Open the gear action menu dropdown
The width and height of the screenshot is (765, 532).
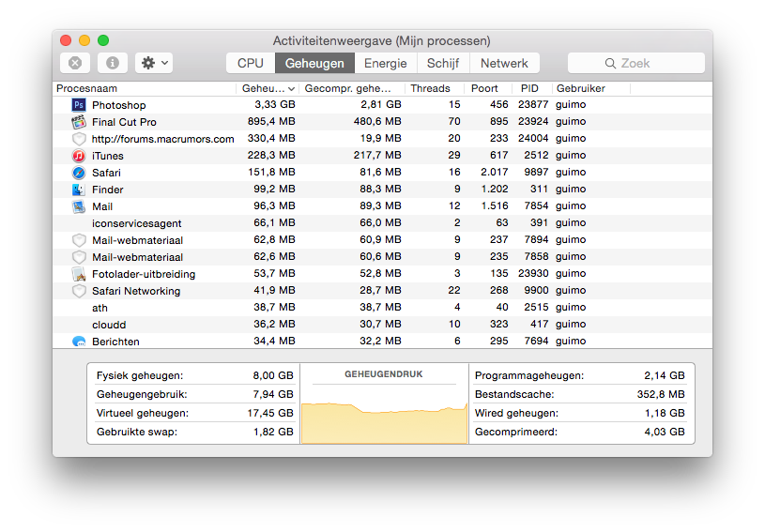(154, 63)
